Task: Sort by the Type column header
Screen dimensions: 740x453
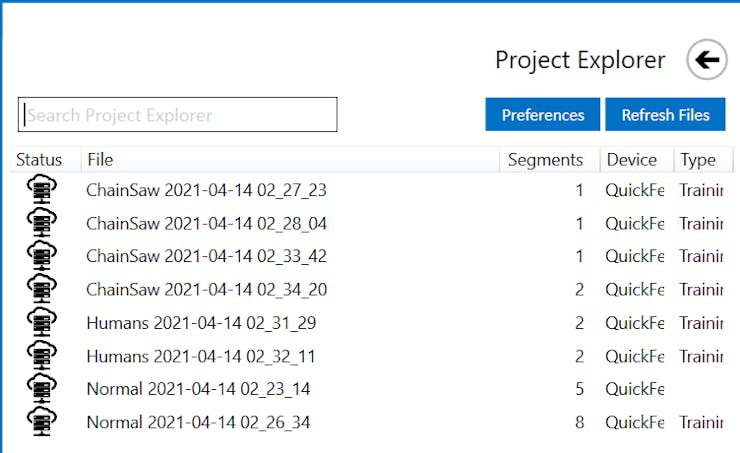Action: pos(698,160)
